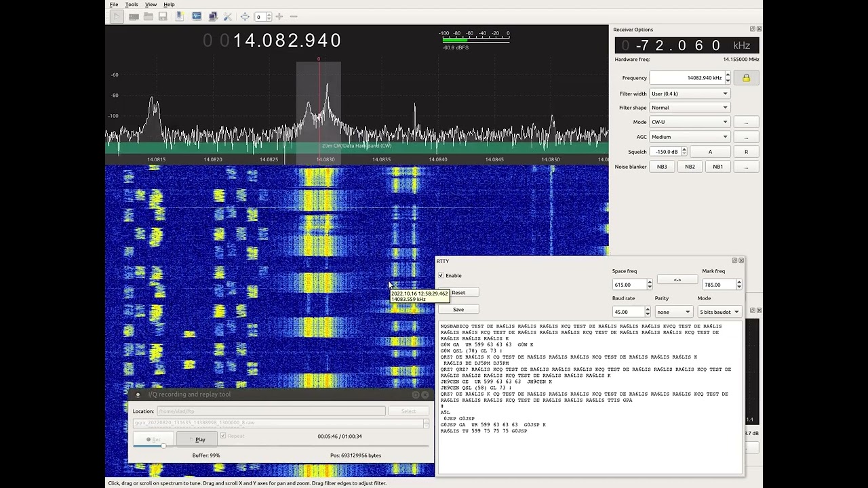Screen dimensions: 868x488
Task: Open remote control settings tools icon
Action: 228,16
